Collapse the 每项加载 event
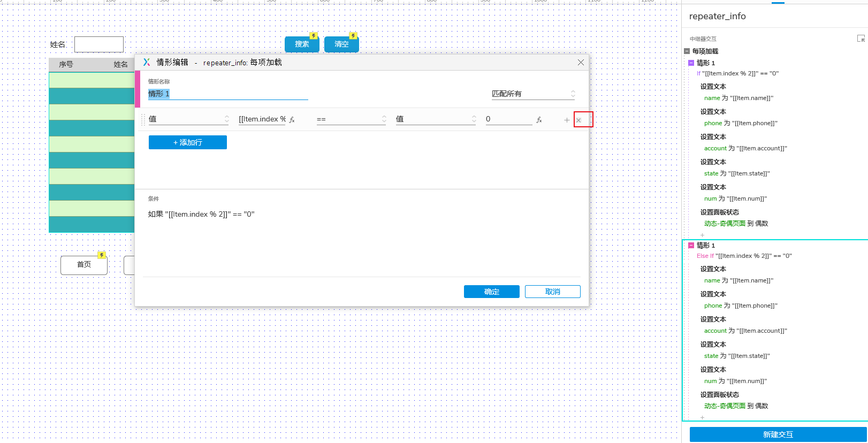Viewport: 868px width, 443px height. [x=687, y=51]
